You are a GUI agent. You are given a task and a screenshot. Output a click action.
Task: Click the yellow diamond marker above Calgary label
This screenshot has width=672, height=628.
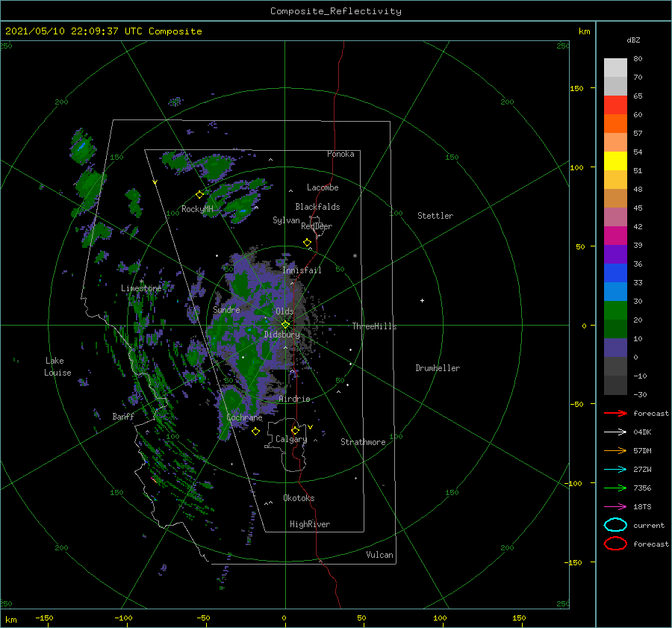295,430
